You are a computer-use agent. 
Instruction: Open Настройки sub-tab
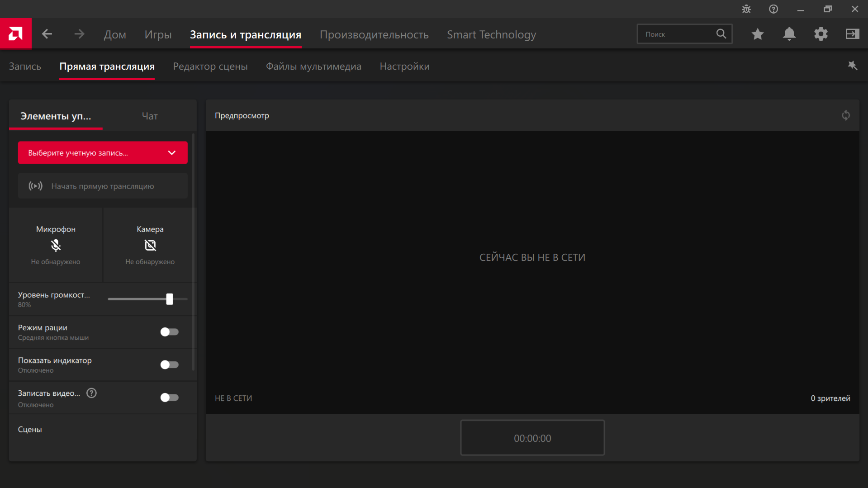pos(405,66)
